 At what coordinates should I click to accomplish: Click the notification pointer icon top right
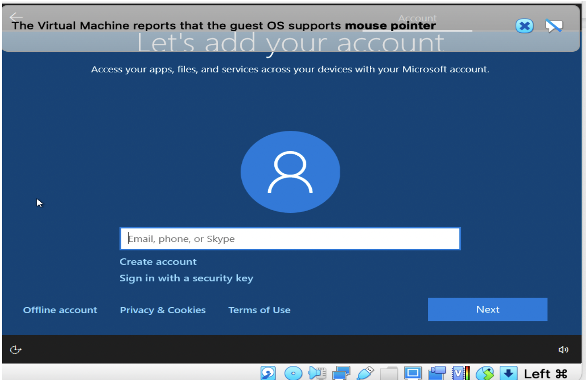tap(554, 25)
